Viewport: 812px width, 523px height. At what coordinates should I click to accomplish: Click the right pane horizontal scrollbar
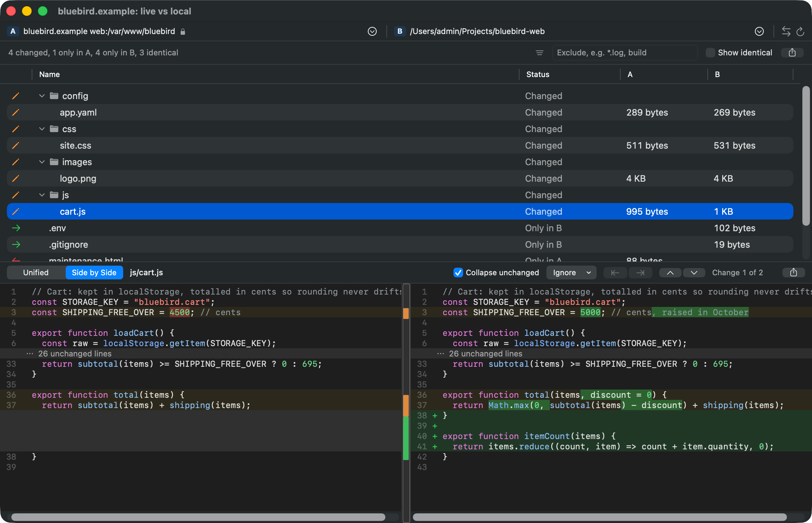(600, 517)
